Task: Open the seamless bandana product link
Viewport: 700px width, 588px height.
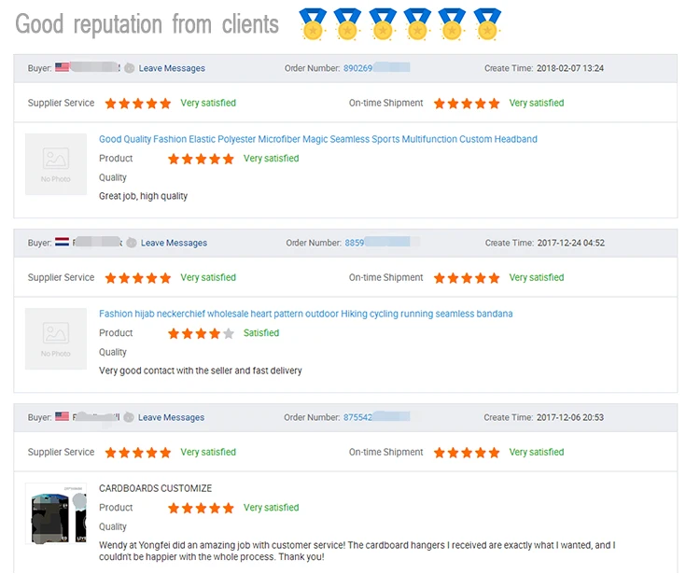Action: coord(305,314)
